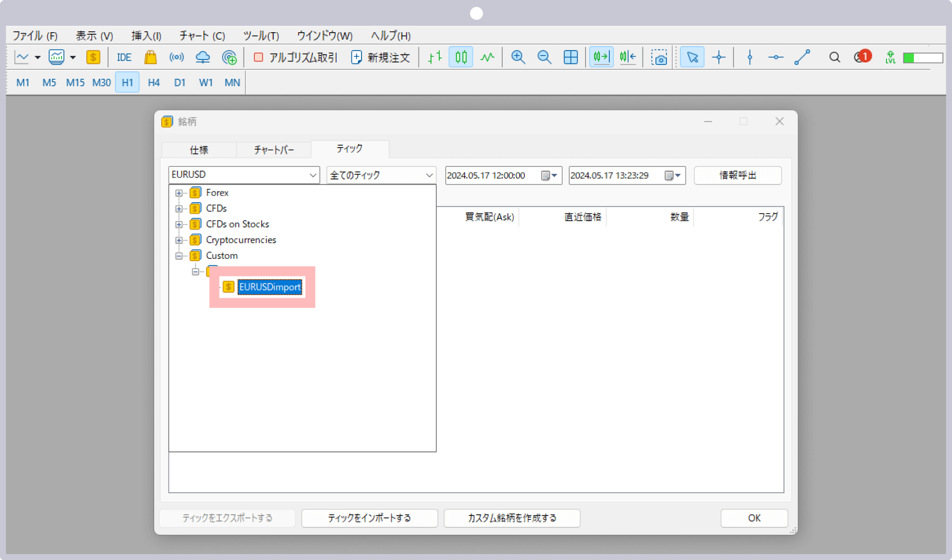Viewport: 952px width, 560px height.
Task: Click the 情報呼出 request button
Action: pyautogui.click(x=738, y=175)
